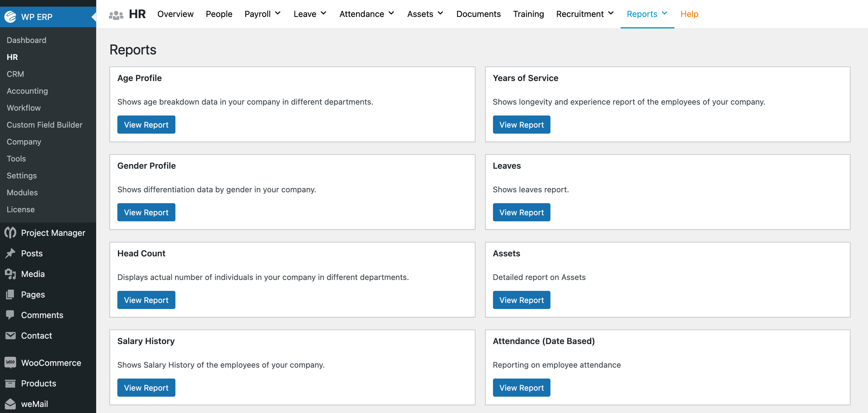Screen dimensions: 868x413
Task: Click View Report for Head Count
Action: pos(146,300)
